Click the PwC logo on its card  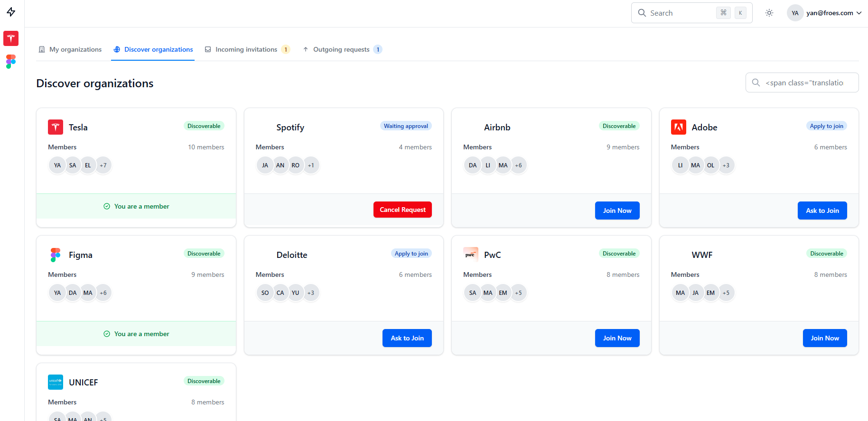tap(471, 255)
